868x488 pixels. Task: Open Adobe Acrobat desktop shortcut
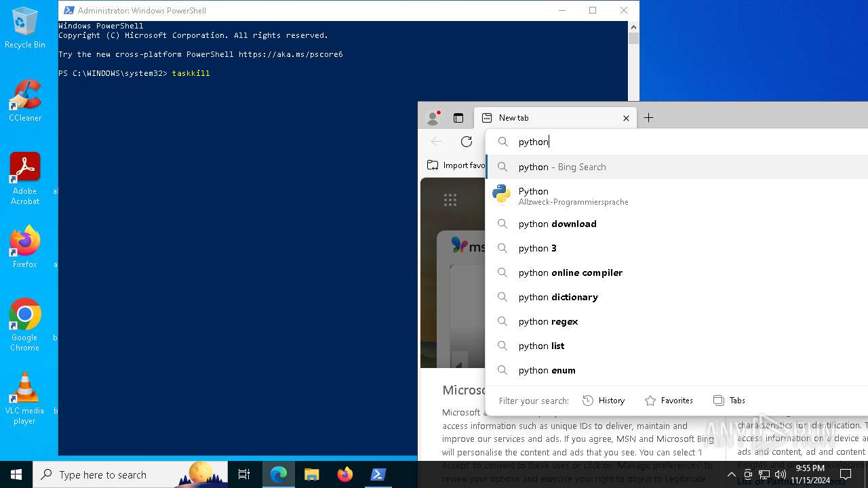pos(25,178)
